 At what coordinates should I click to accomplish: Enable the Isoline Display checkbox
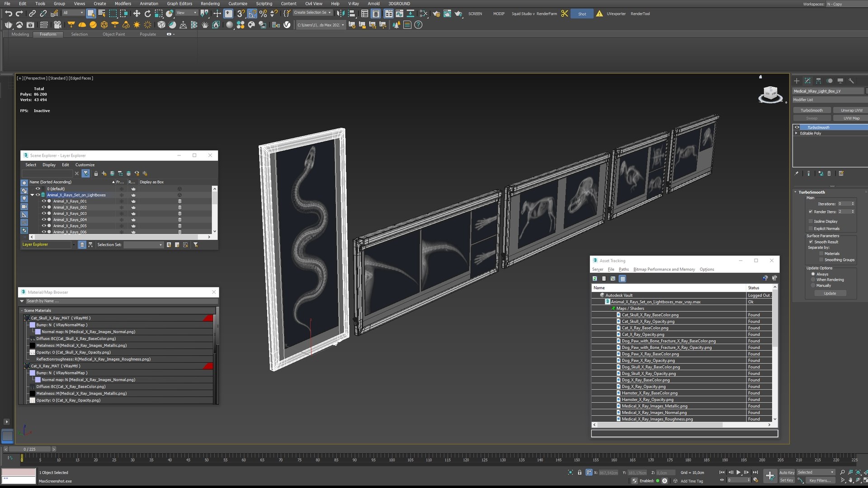click(x=811, y=221)
